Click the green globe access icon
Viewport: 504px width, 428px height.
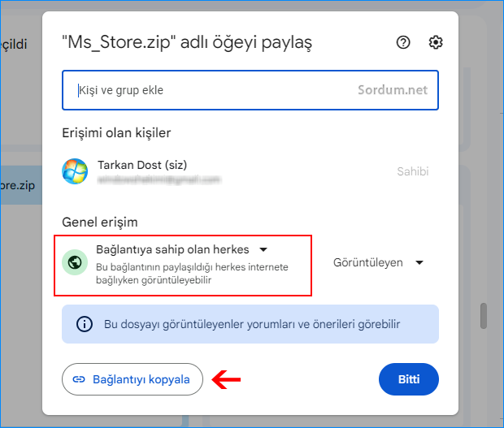75,262
